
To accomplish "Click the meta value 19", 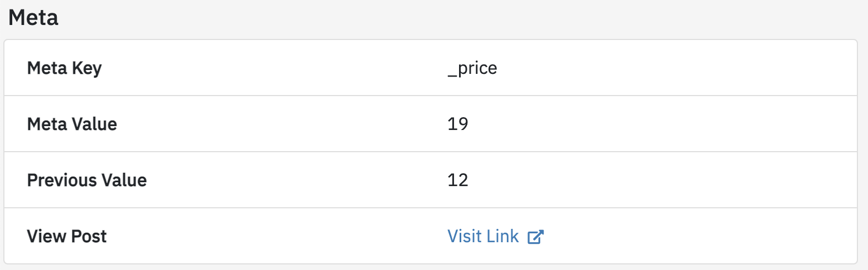I will 457,124.
